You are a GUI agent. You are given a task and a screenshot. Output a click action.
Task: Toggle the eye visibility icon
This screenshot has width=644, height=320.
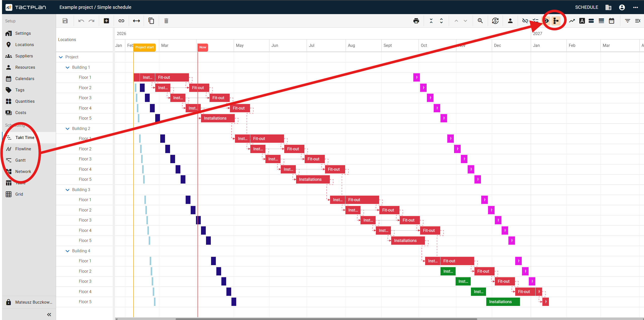coord(546,21)
